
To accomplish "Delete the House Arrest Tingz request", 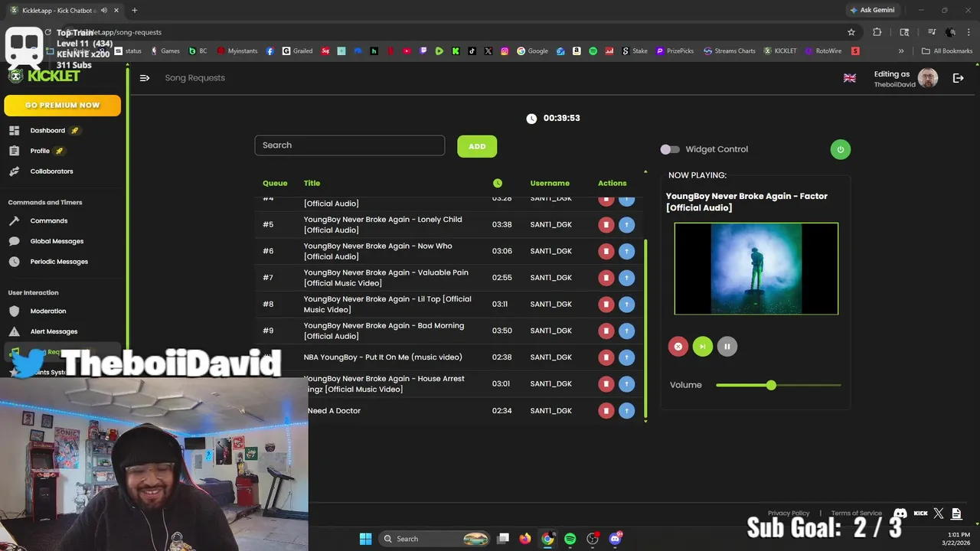I will point(606,384).
